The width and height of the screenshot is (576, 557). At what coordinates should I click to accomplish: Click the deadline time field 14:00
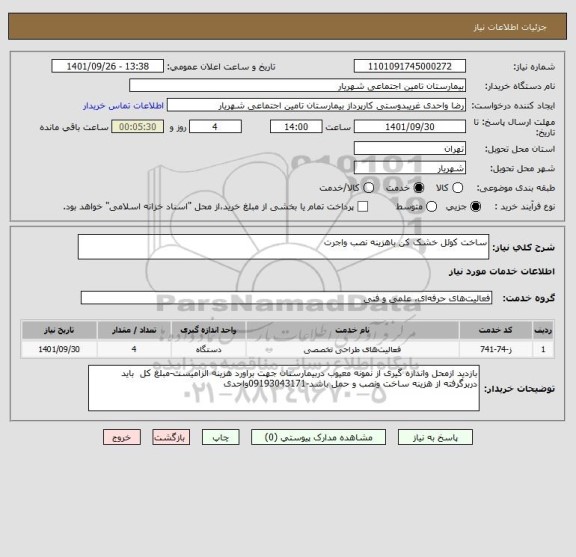296,127
